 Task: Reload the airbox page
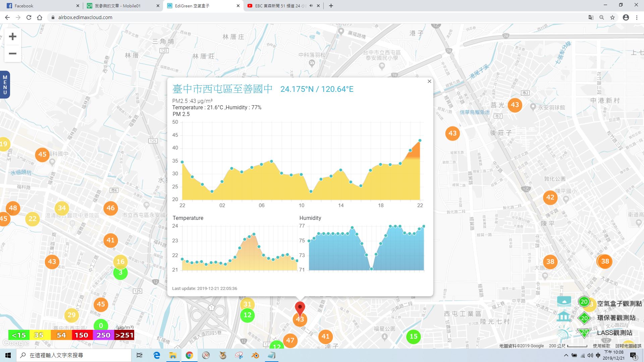pos(29,17)
